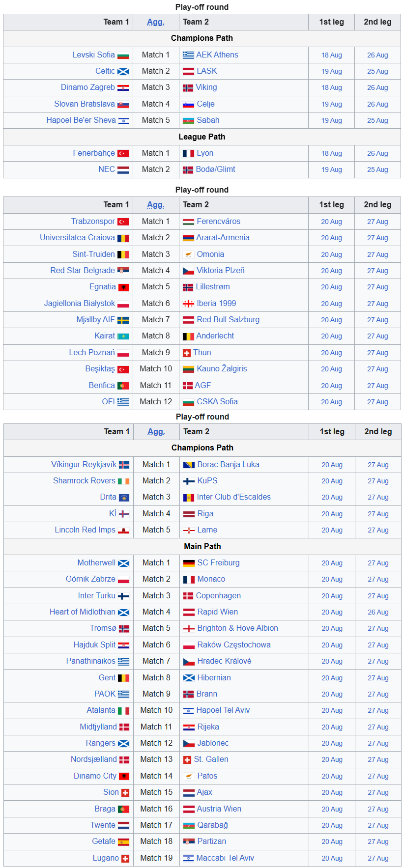Open the Fenerbahçe team link
This screenshot has width=404, height=868.
94,153
